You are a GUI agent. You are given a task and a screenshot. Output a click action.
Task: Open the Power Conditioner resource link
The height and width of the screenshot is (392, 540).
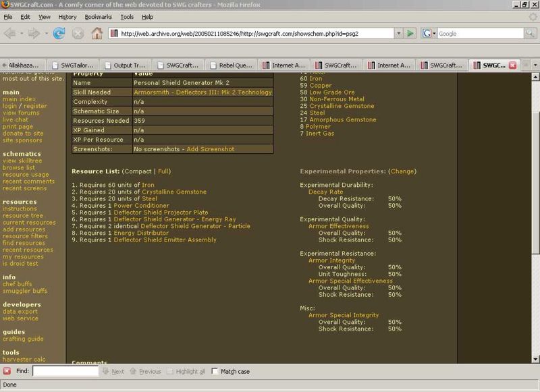(141, 206)
